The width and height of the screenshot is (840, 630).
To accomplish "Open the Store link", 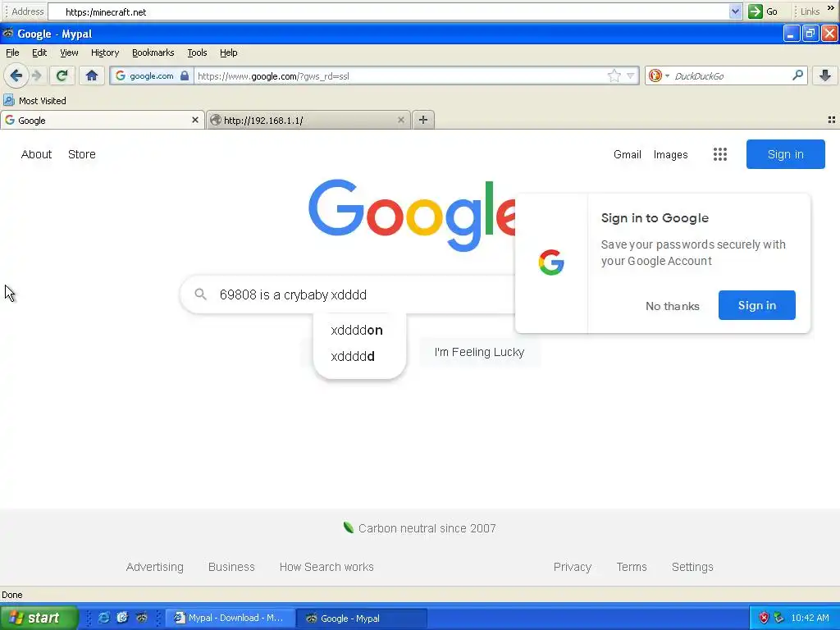I will click(82, 154).
